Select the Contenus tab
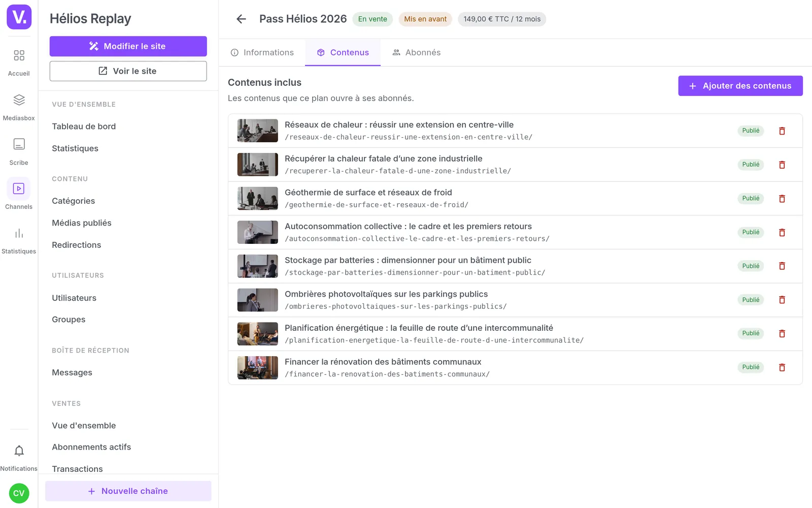Viewport: 812px width, 508px height. click(343, 52)
